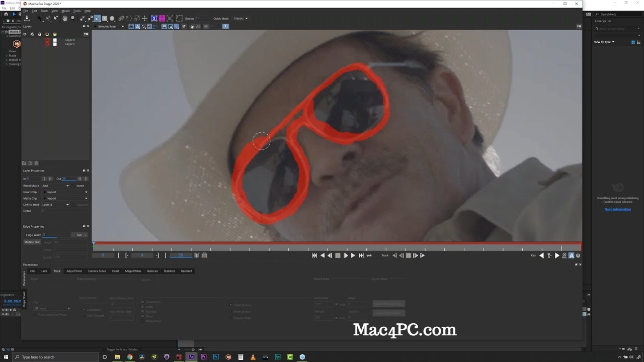Screen dimensions: 644x362
Task: Click the Play forward button
Action: tap(353, 255)
